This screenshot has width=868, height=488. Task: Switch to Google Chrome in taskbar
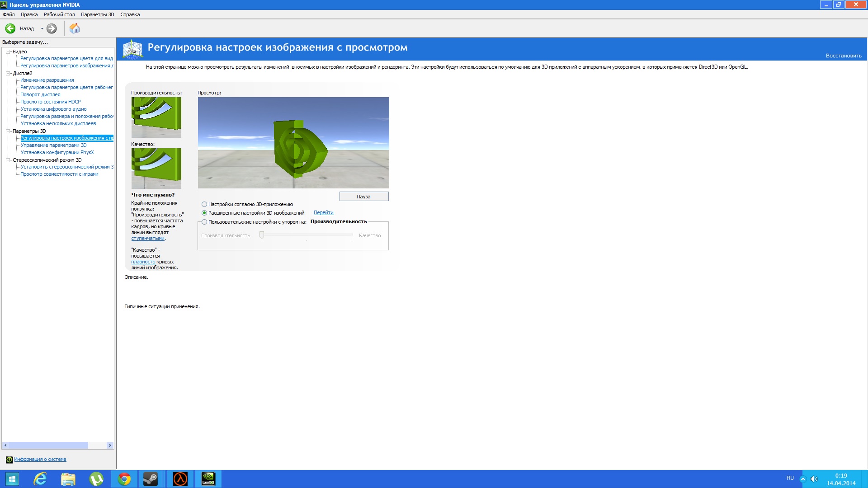pyautogui.click(x=124, y=479)
